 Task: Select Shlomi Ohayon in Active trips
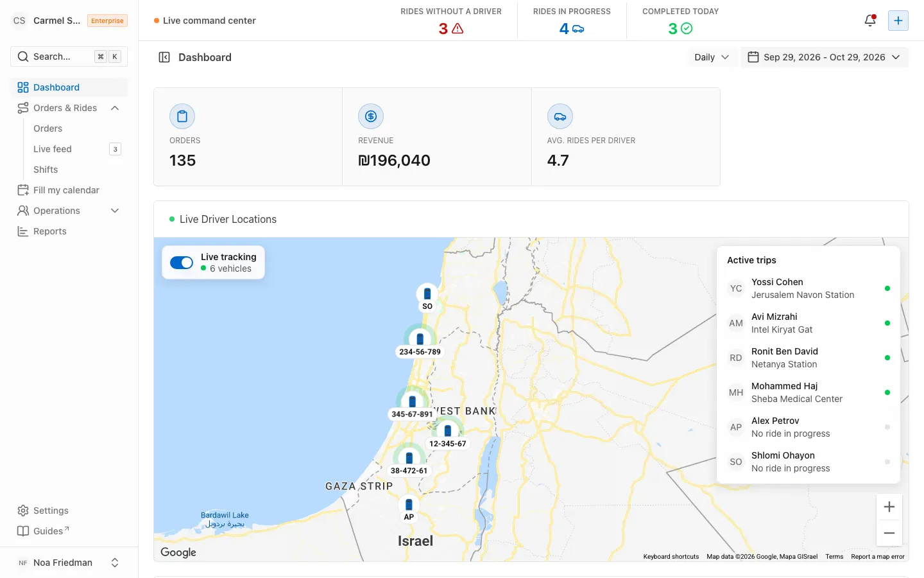click(809, 462)
